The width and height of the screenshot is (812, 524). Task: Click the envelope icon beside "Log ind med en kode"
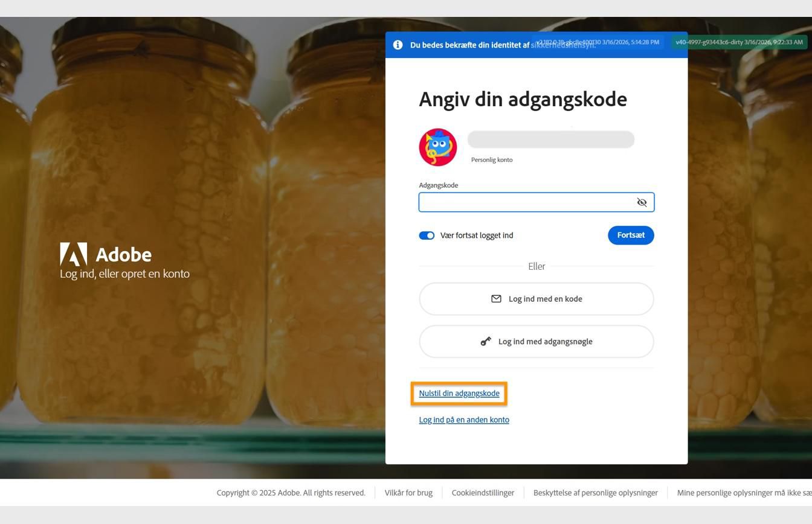coord(496,298)
